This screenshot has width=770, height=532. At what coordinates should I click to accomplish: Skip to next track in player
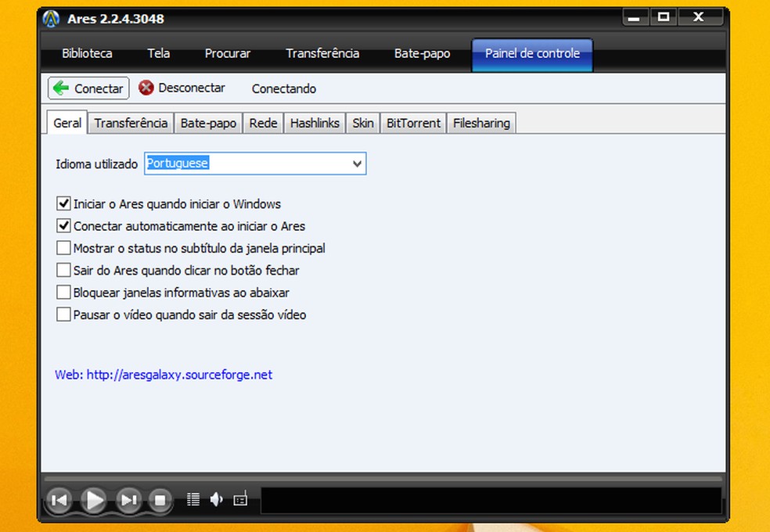[128, 500]
